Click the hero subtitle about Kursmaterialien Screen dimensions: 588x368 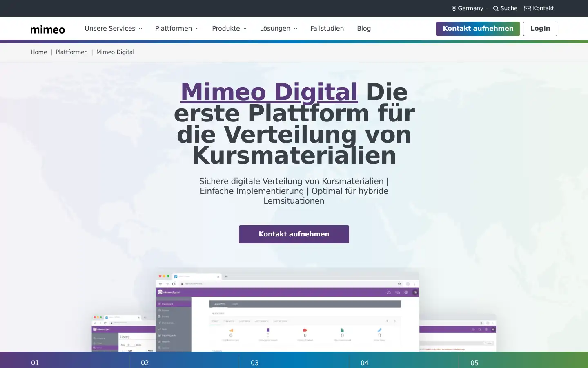point(294,191)
